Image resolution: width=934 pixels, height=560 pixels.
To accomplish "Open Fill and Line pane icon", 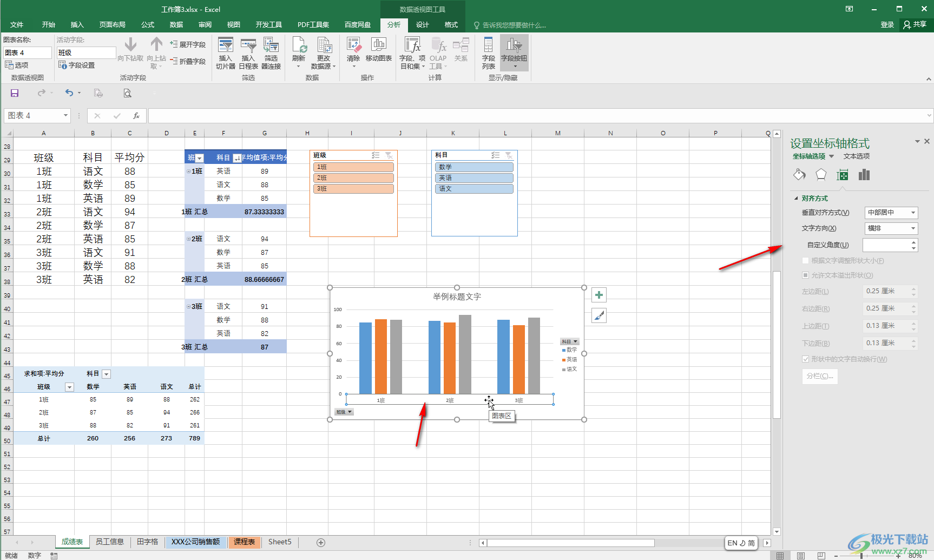I will pyautogui.click(x=799, y=174).
